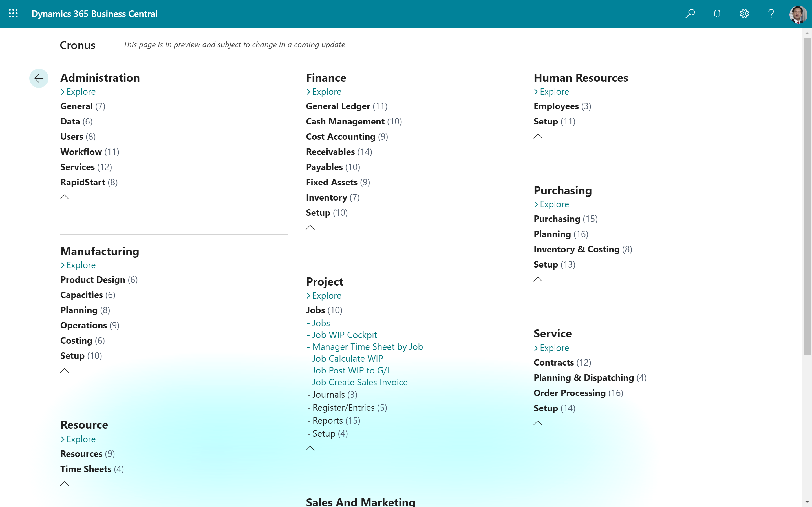Click the search magnifier icon
812x507 pixels.
[x=690, y=14]
